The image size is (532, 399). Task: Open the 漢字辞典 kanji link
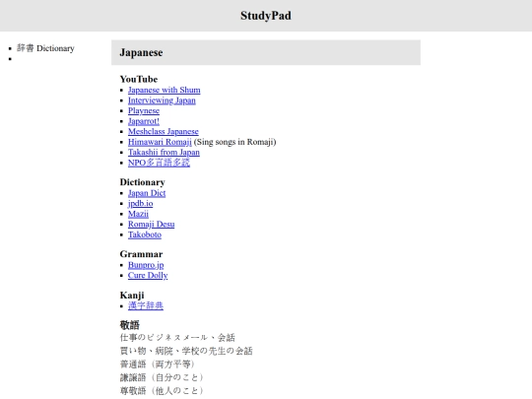(x=146, y=305)
